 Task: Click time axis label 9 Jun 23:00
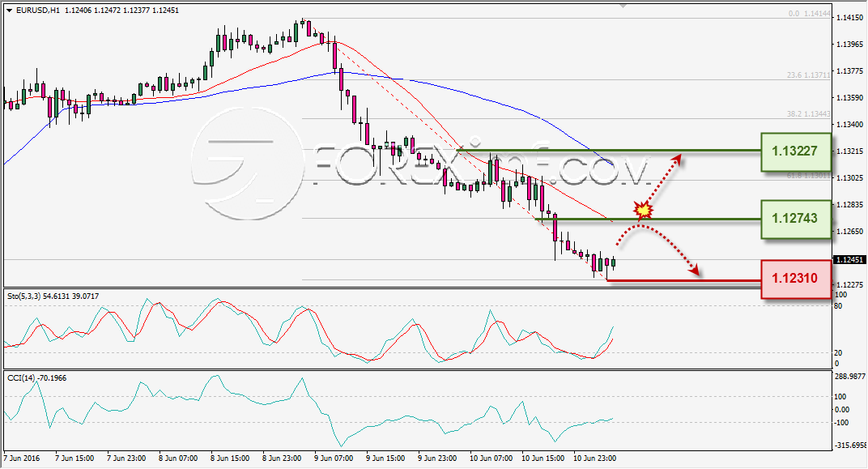point(438,458)
